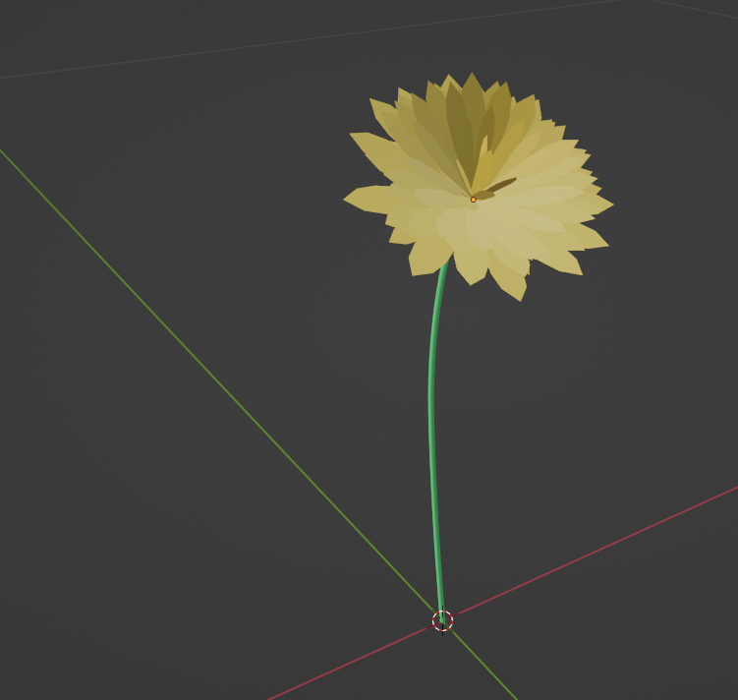The image size is (738, 700).
Task: Click the orange origin dot in the flower center
Action: (473, 200)
